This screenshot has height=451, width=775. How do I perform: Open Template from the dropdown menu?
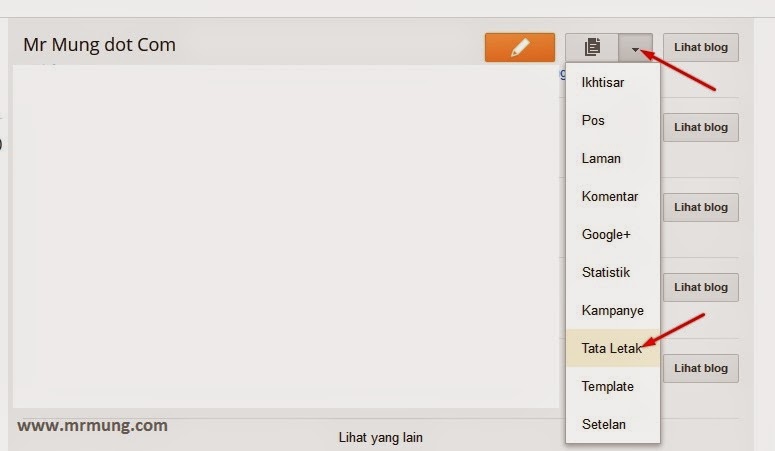pos(612,386)
